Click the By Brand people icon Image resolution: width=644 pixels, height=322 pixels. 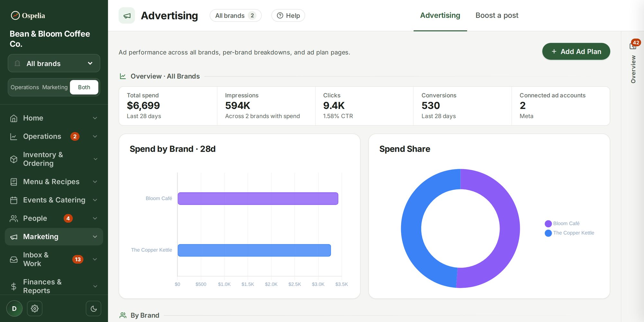click(123, 315)
